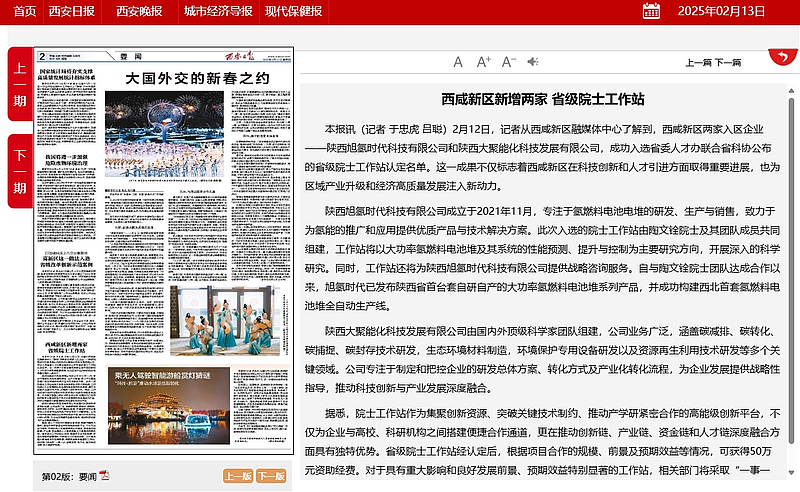
Task: Switch to 西安晚报 newspaper
Action: coord(139,11)
